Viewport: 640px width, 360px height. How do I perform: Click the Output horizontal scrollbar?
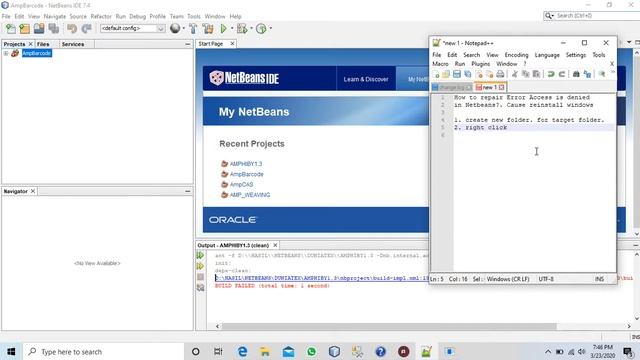[x=389, y=327]
